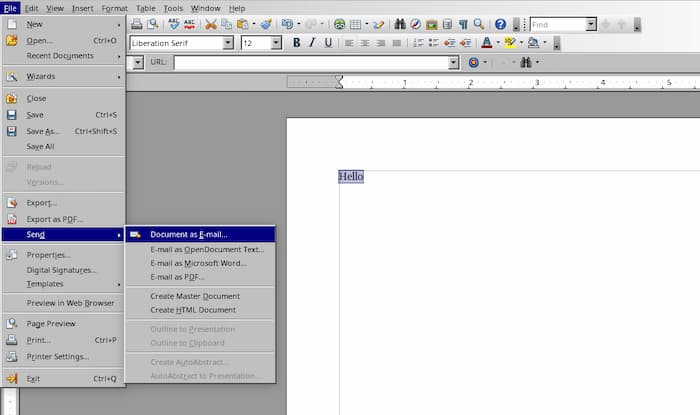Open the font name dropdown

[x=228, y=43]
